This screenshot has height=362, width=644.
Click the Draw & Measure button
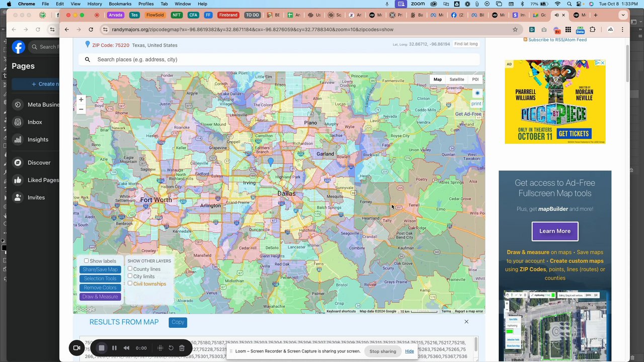coord(100,297)
